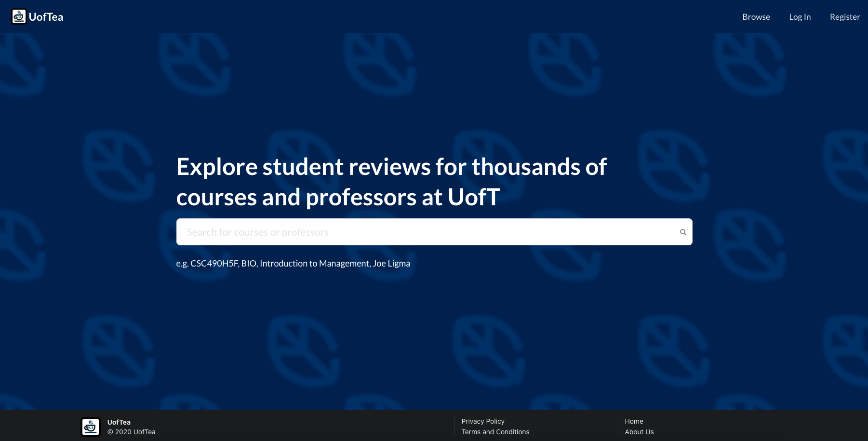Click the UofTea brand name in header
Viewport: 868px width, 441px height.
point(46,17)
